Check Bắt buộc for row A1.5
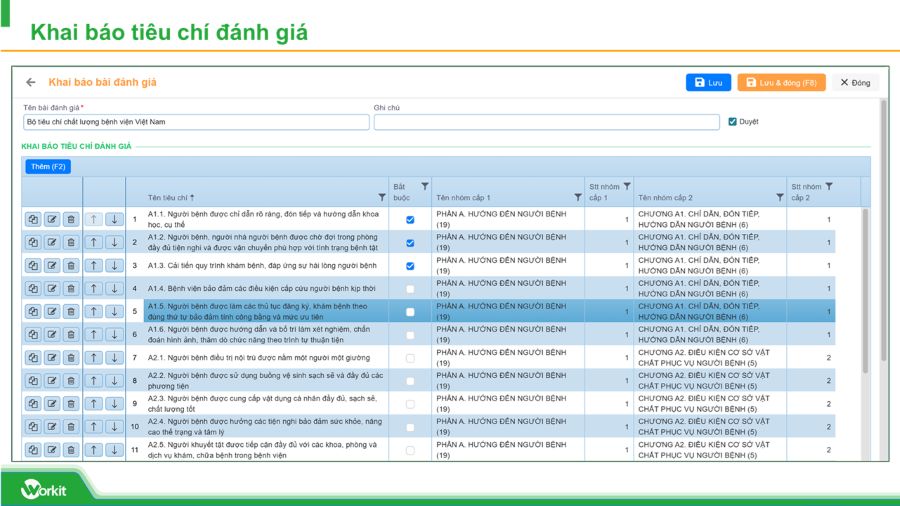 coord(410,312)
